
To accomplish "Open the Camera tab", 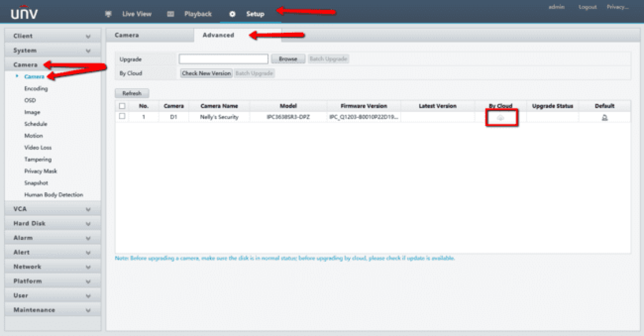I will pyautogui.click(x=127, y=35).
